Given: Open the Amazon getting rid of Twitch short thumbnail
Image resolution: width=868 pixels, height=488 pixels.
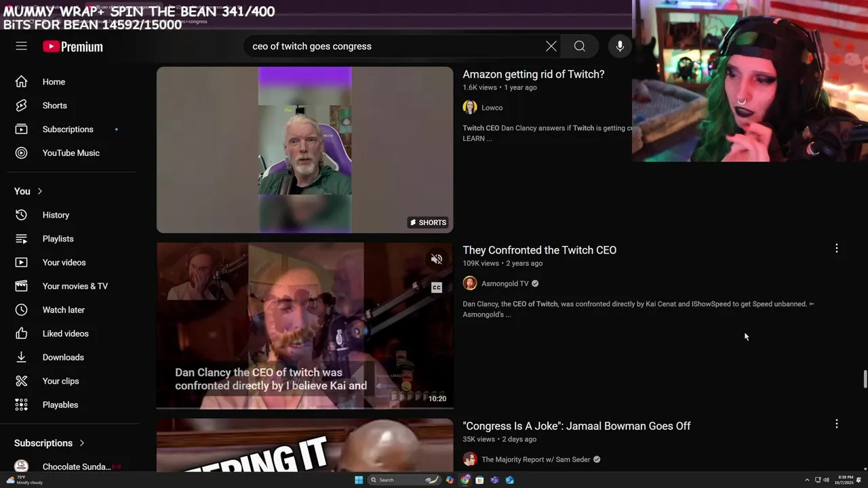Looking at the screenshot, I should (x=304, y=150).
